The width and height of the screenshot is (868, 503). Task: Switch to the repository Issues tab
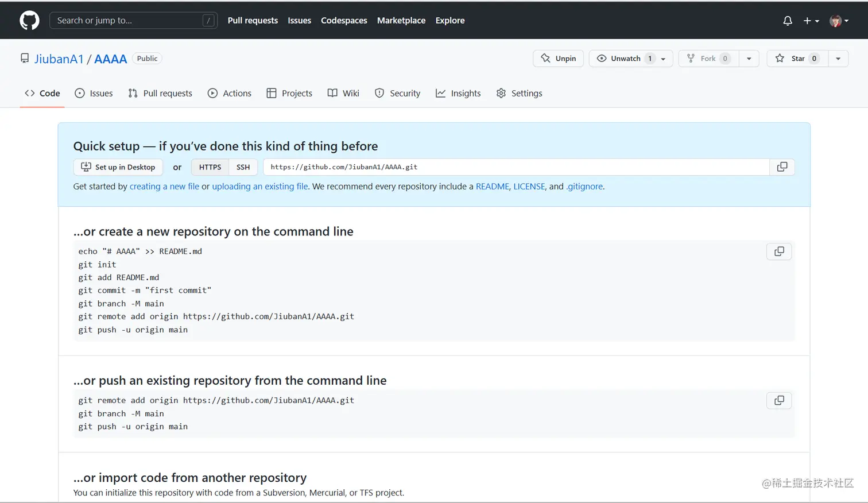(x=94, y=93)
